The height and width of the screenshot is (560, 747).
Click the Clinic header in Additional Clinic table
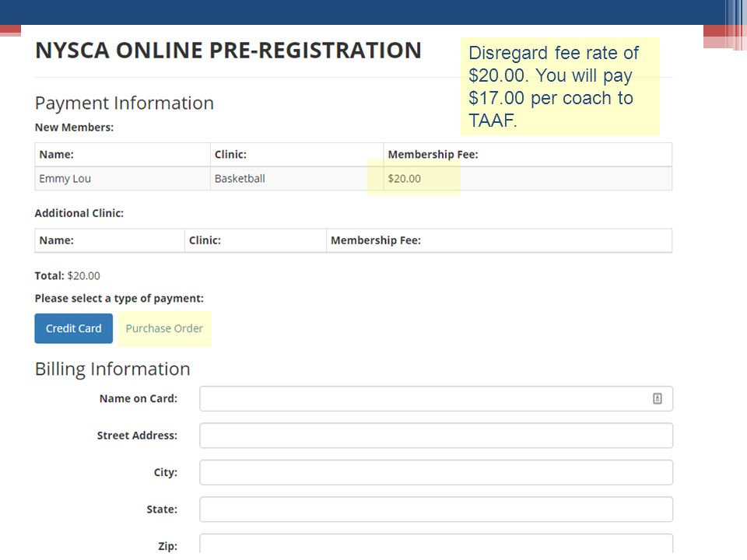click(205, 240)
